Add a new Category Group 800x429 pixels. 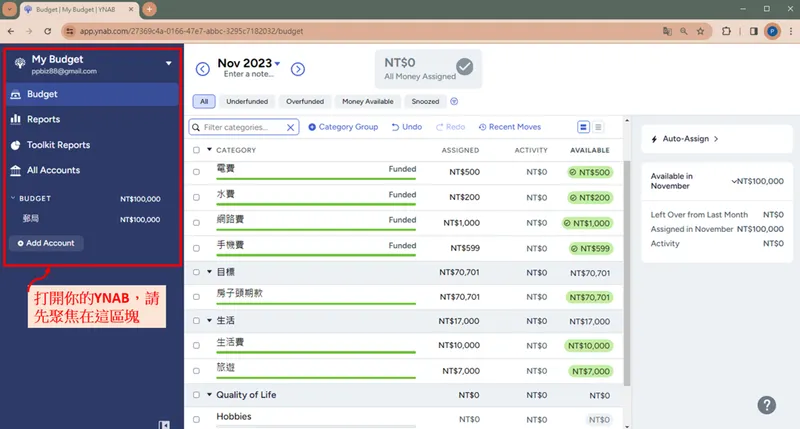343,127
